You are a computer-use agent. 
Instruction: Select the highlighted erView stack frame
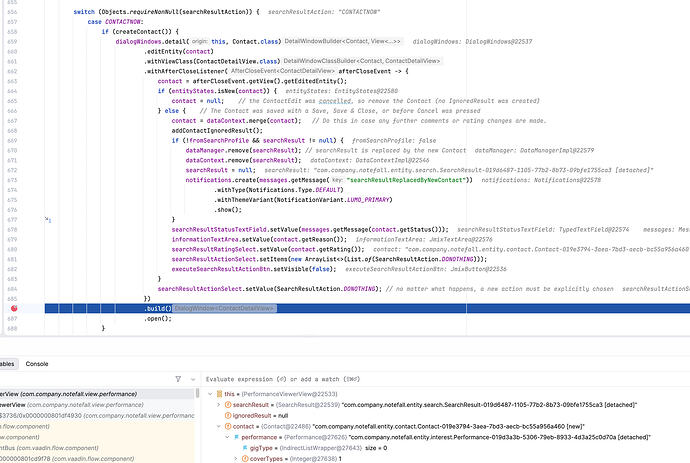tap(97, 394)
